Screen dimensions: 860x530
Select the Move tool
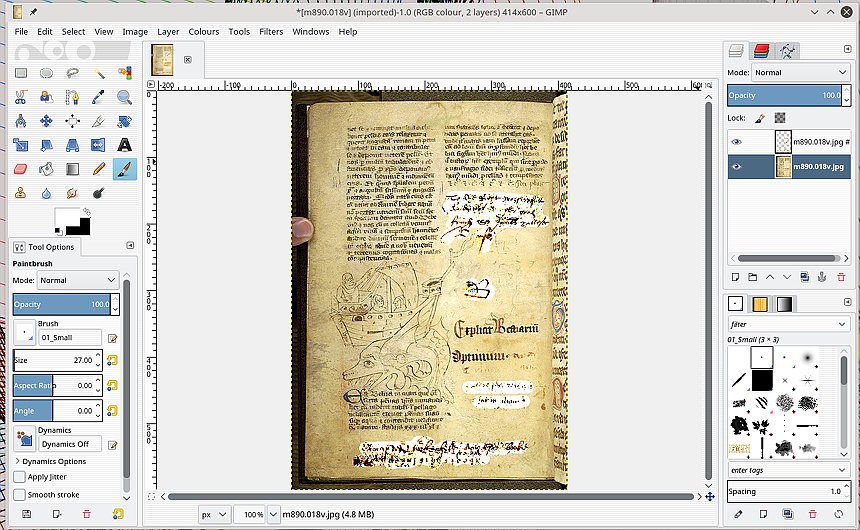click(x=47, y=121)
